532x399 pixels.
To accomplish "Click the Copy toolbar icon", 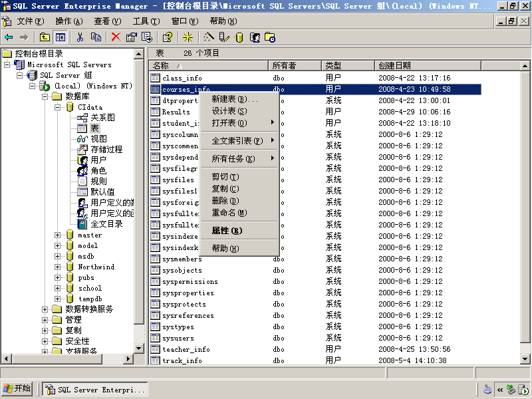I will click(96, 37).
